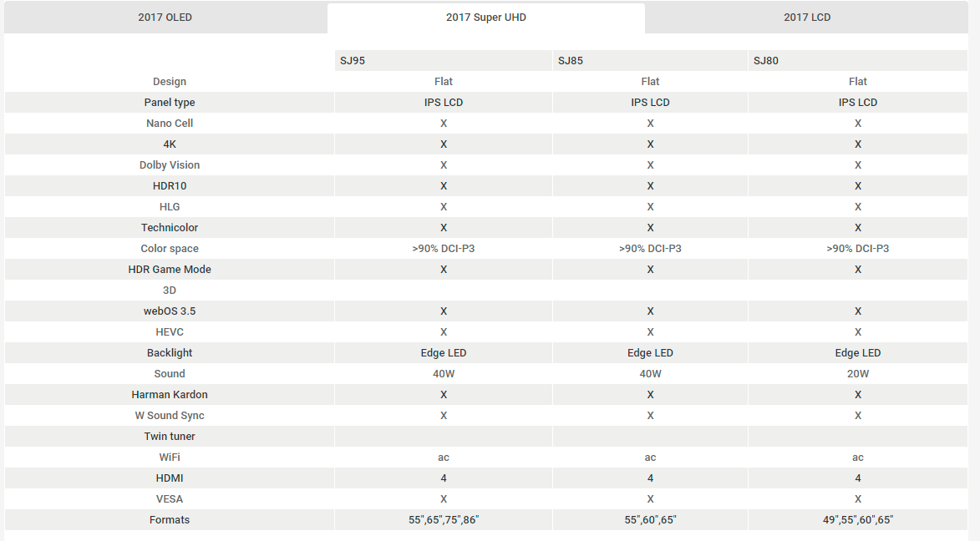Click the Dolby Vision row label
Image resolution: width=980 pixels, height=541 pixels.
(170, 165)
